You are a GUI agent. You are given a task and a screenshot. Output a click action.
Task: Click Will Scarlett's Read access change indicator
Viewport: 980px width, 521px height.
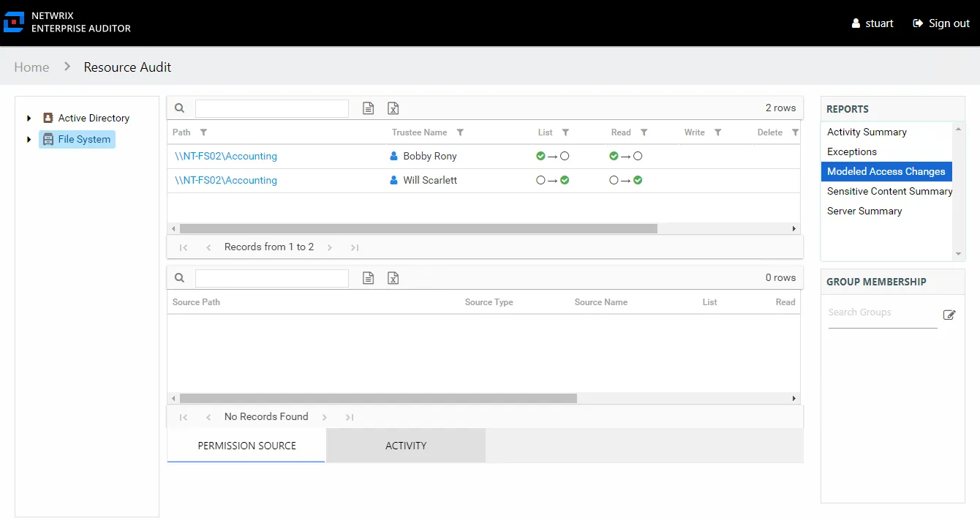[625, 180]
